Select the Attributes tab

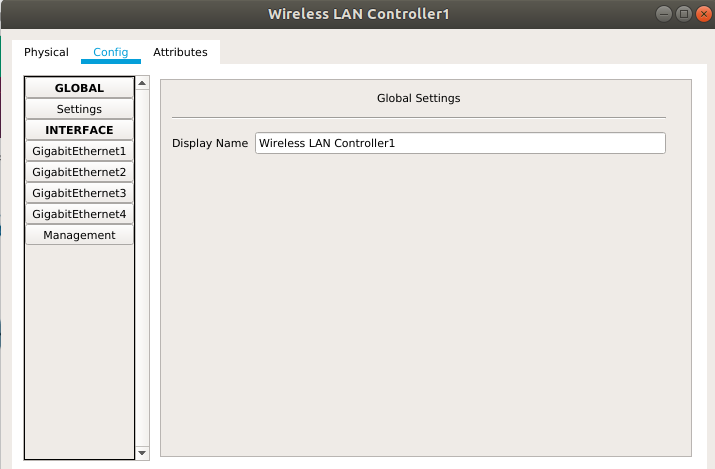click(x=180, y=52)
